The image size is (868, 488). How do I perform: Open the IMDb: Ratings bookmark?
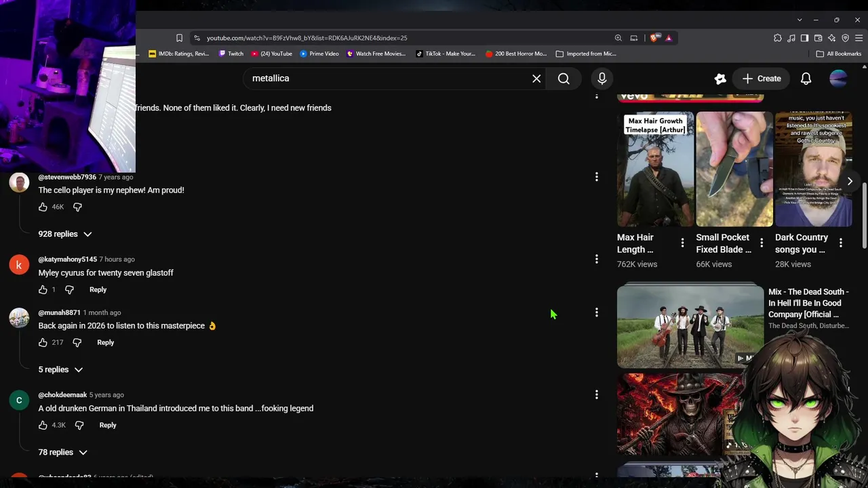[179, 54]
